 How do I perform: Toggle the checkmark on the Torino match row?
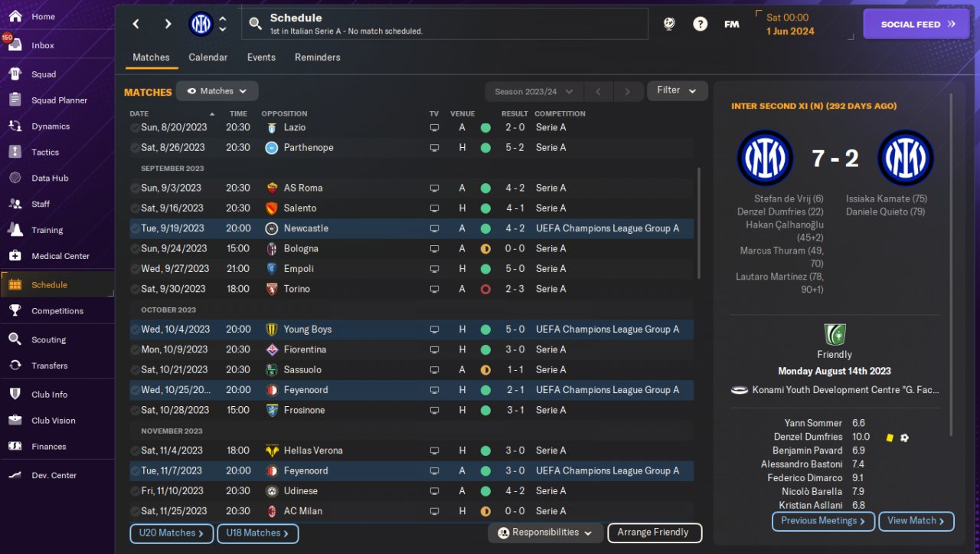pos(135,289)
